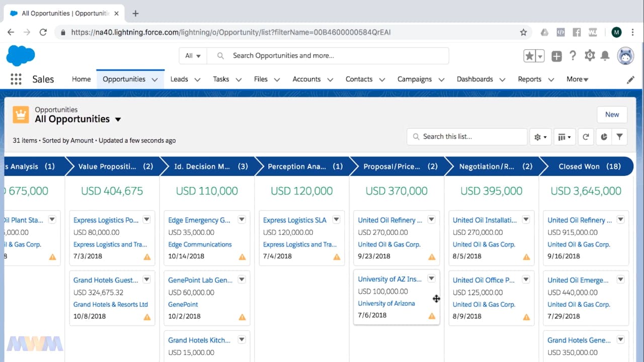Click the Setup gear icon
Screen dimensions: 644x362
590,56
